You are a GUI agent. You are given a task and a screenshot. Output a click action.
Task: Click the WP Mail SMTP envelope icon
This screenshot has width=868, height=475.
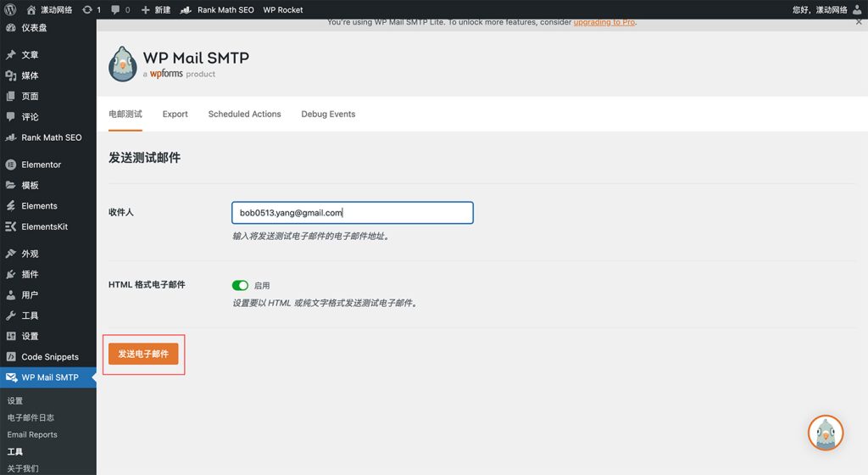pyautogui.click(x=11, y=377)
